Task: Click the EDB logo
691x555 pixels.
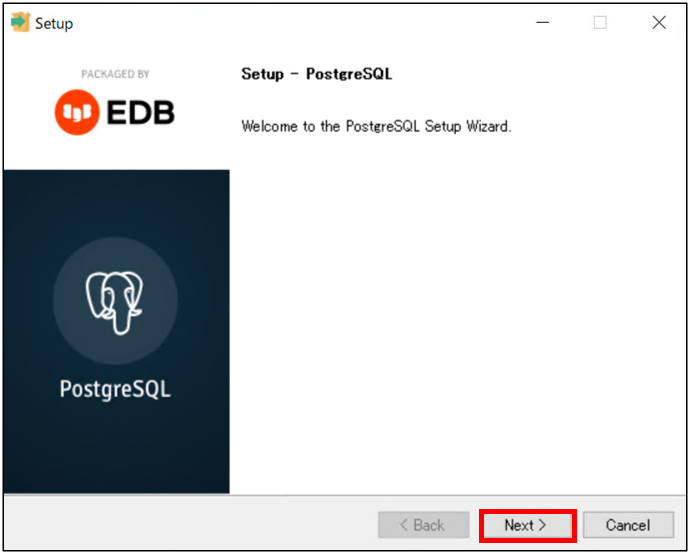Action: pos(115,112)
